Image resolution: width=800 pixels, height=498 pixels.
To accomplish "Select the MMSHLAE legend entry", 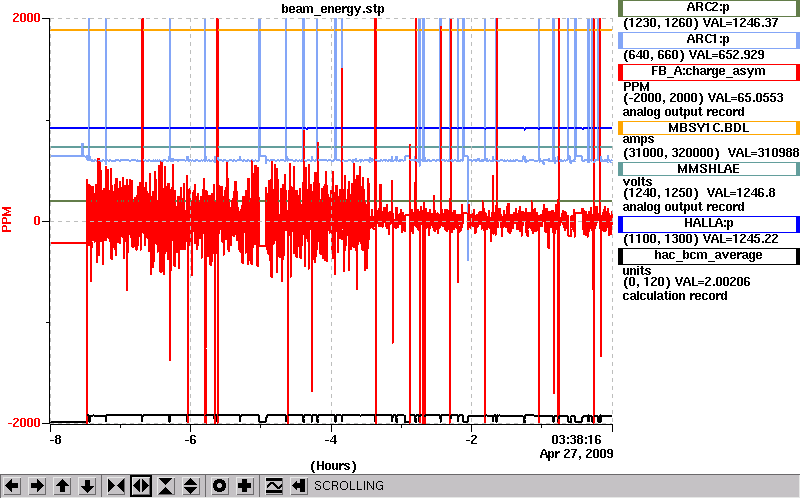I will [x=709, y=169].
